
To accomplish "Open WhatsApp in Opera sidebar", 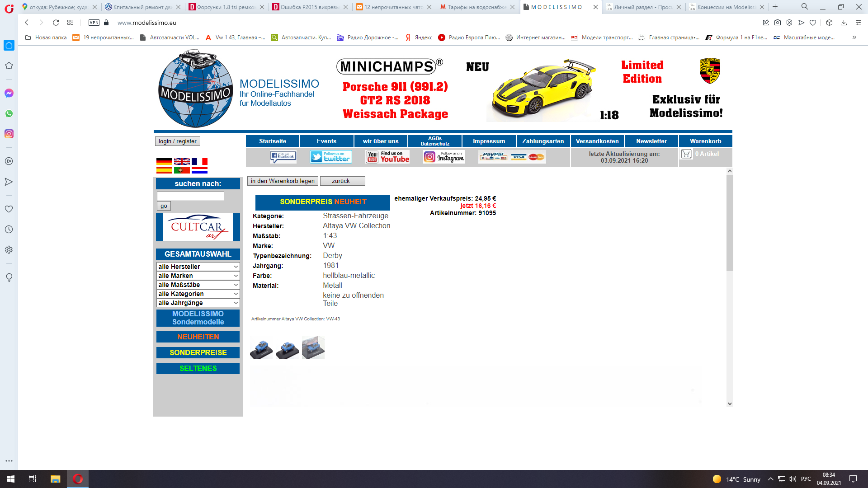I will [9, 113].
